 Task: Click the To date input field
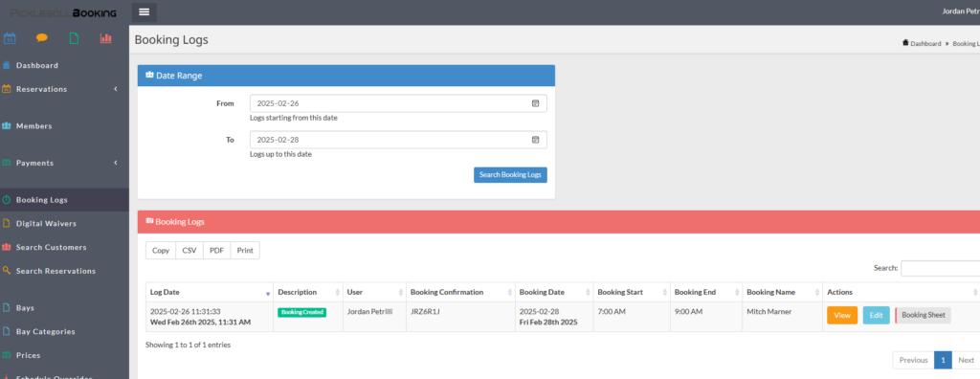pyautogui.click(x=398, y=140)
